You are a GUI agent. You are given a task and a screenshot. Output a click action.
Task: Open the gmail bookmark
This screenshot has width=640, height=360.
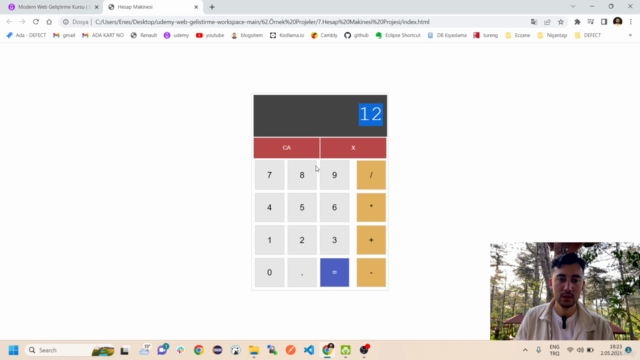click(64, 36)
